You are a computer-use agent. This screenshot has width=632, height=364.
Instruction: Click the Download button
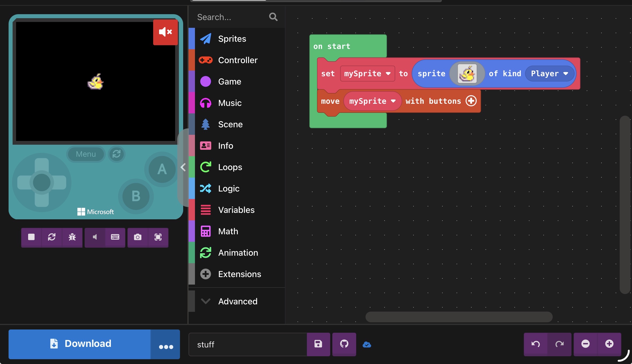tap(80, 344)
